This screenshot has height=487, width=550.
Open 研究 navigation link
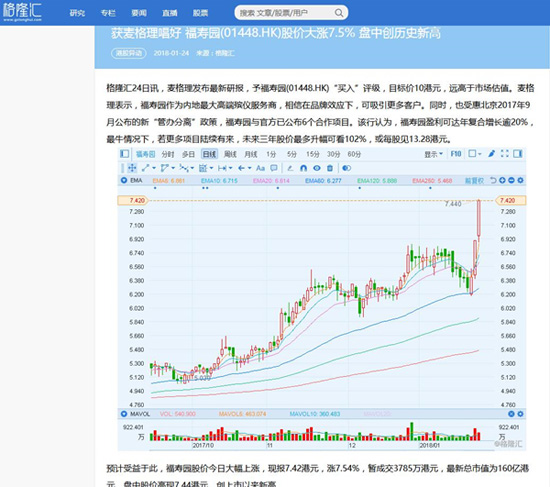(77, 13)
